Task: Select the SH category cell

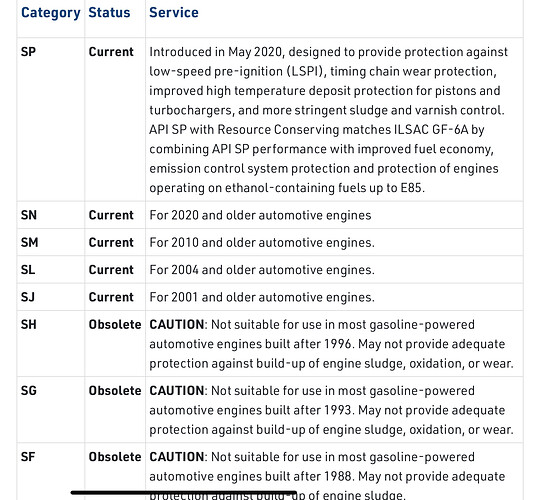Action: [x=29, y=324]
